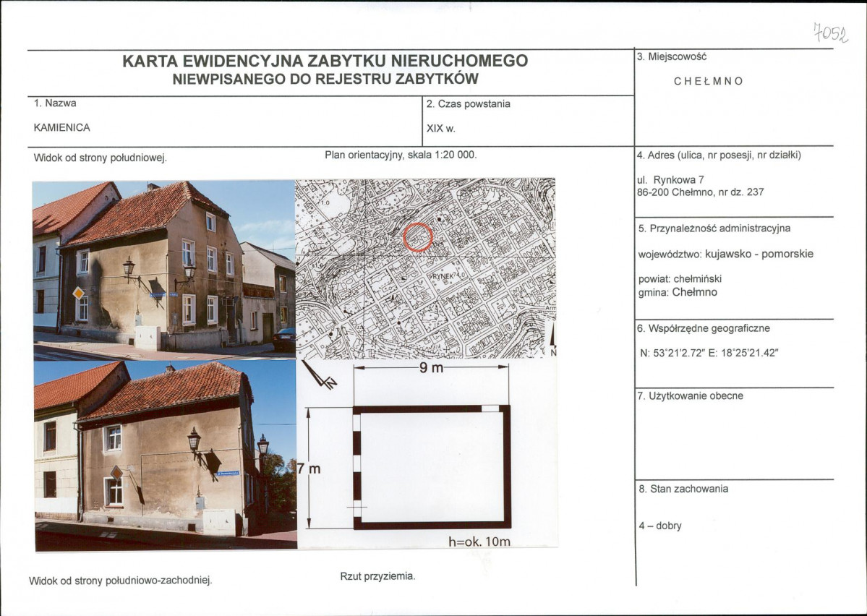Image resolution: width=867 pixels, height=616 pixels.
Task: Click the condition value '4 – dobry'
Action: 660,526
